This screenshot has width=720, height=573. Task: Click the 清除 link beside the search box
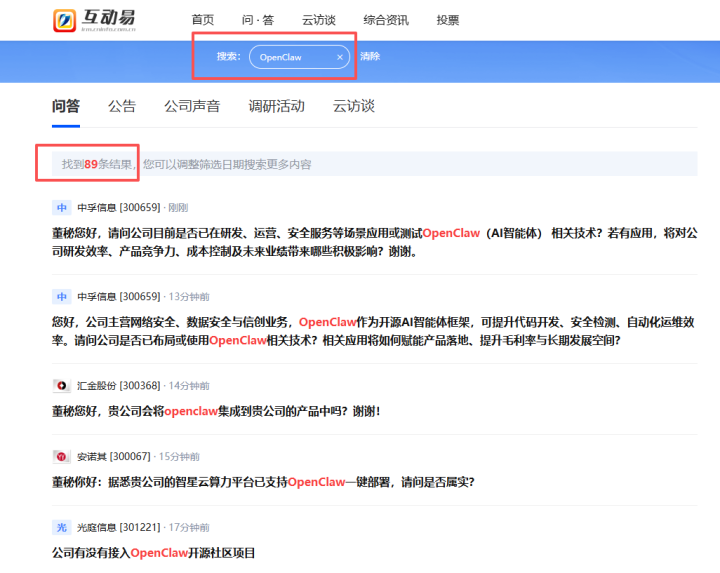pyautogui.click(x=370, y=57)
